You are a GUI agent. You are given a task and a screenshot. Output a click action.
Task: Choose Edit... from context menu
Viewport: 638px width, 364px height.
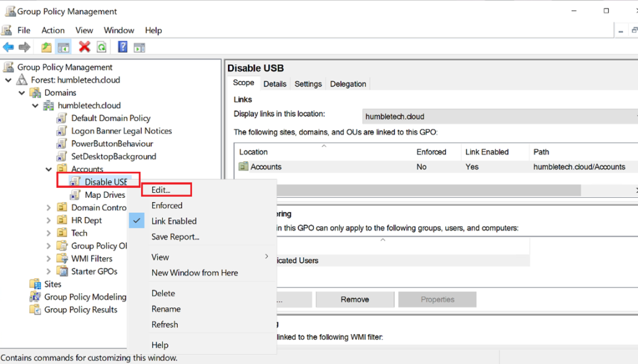tap(202, 190)
